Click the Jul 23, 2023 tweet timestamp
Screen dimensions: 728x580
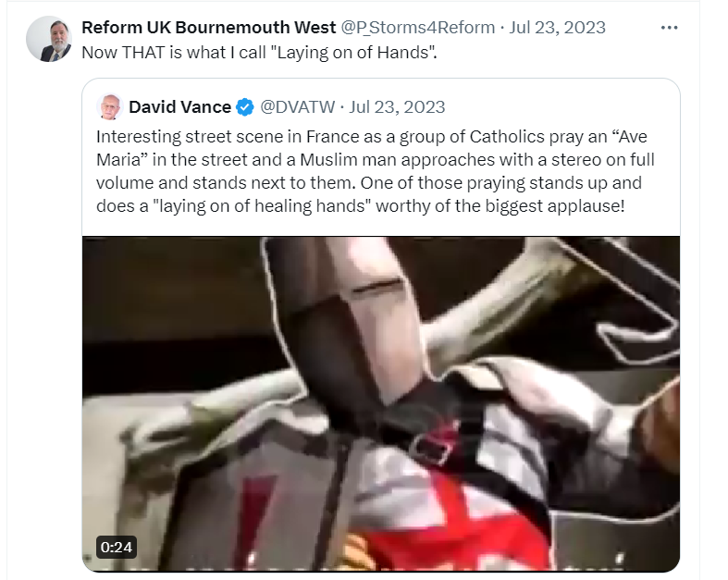[x=557, y=28]
